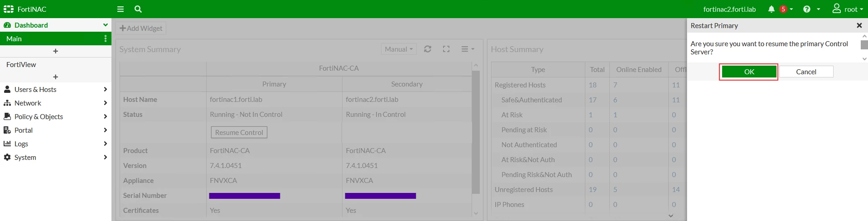This screenshot has height=221, width=868.
Task: Click the Pending at Risk row label
Action: [x=524, y=130]
